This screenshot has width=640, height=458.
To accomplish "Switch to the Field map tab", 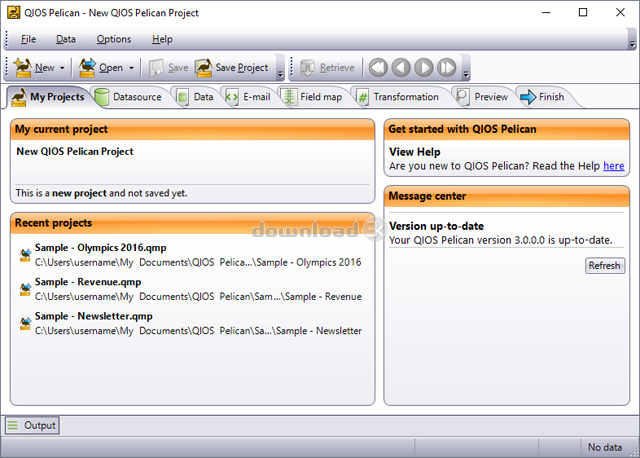I will [313, 97].
